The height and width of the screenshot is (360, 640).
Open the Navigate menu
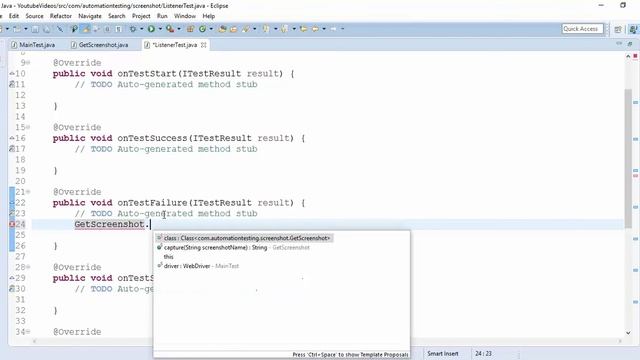(x=90, y=16)
